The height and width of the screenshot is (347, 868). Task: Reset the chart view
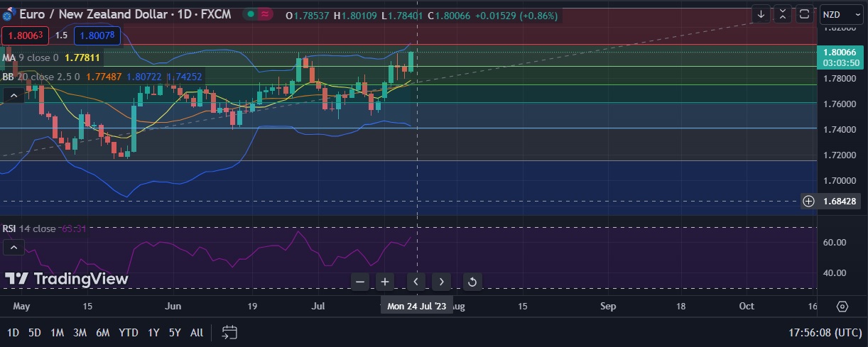472,282
